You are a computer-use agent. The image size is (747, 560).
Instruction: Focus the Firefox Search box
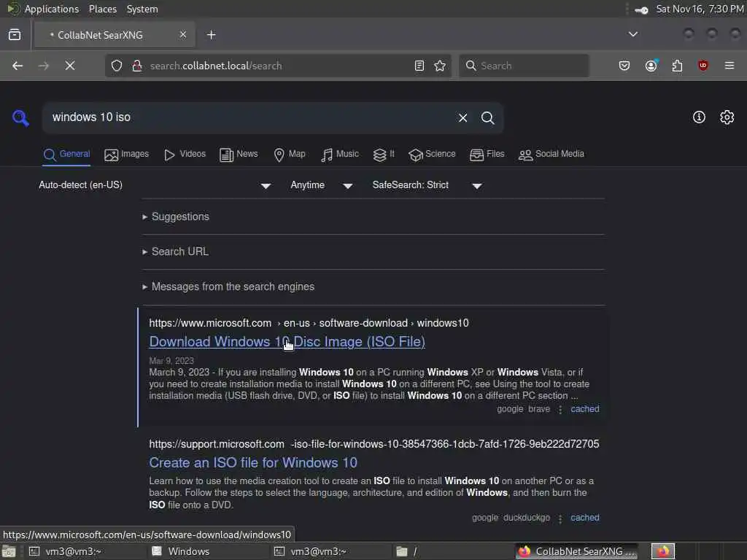(x=524, y=66)
